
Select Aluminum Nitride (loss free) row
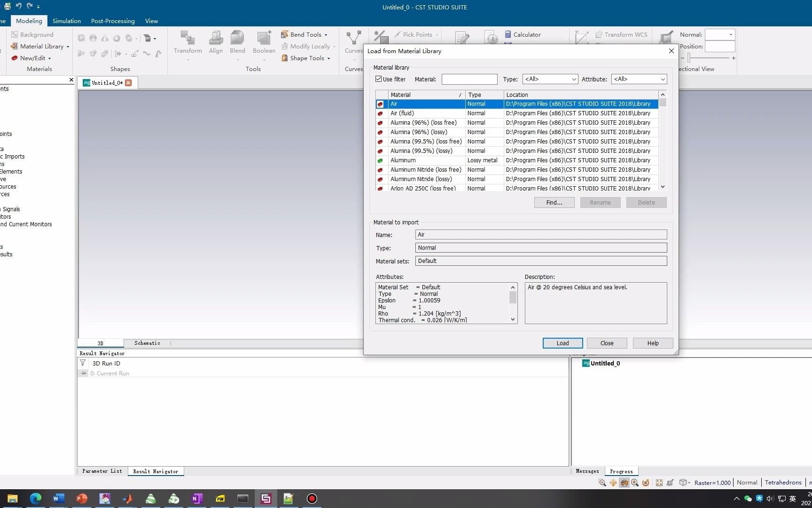click(x=517, y=169)
